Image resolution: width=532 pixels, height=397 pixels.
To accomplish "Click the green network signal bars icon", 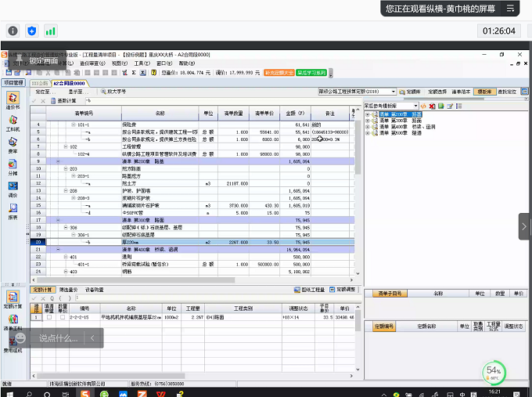I will (51, 31).
